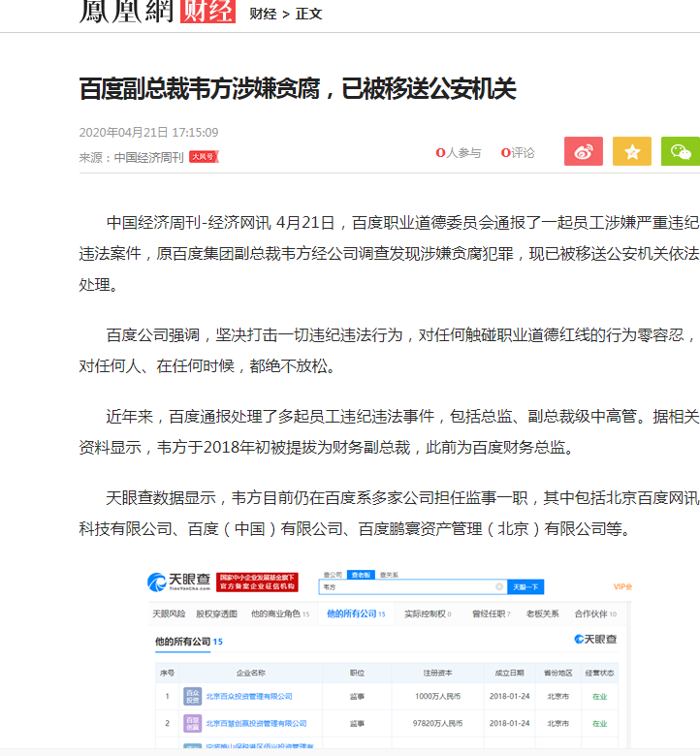Click the 查关系 tab in the embedded search
The width and height of the screenshot is (700, 756).
[x=389, y=575]
